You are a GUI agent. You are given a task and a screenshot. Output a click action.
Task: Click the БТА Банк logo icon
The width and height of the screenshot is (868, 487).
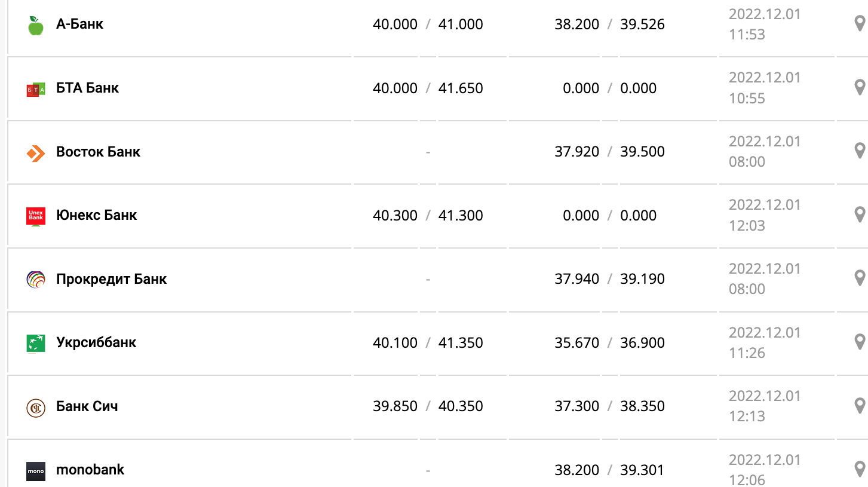(36, 90)
